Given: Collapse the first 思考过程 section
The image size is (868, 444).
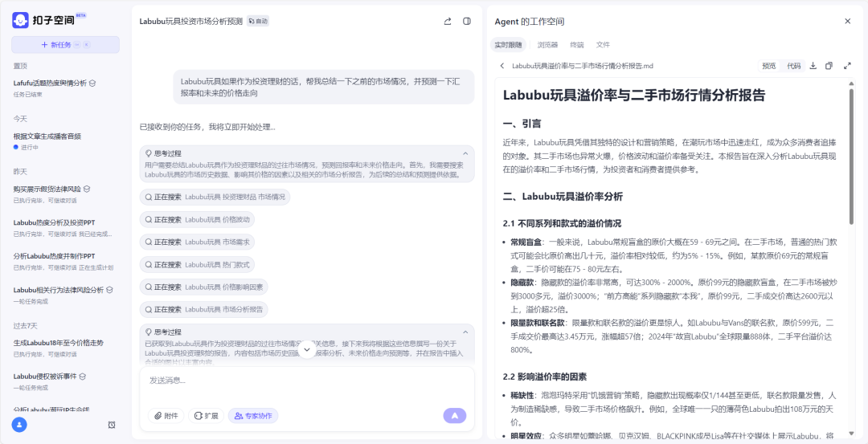Looking at the screenshot, I should (x=465, y=153).
